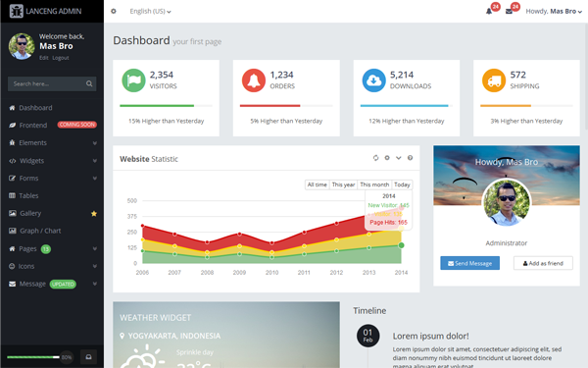This screenshot has width=588, height=368.
Task: Click Lorem ipsum dolor! timeline title
Action: coord(430,336)
